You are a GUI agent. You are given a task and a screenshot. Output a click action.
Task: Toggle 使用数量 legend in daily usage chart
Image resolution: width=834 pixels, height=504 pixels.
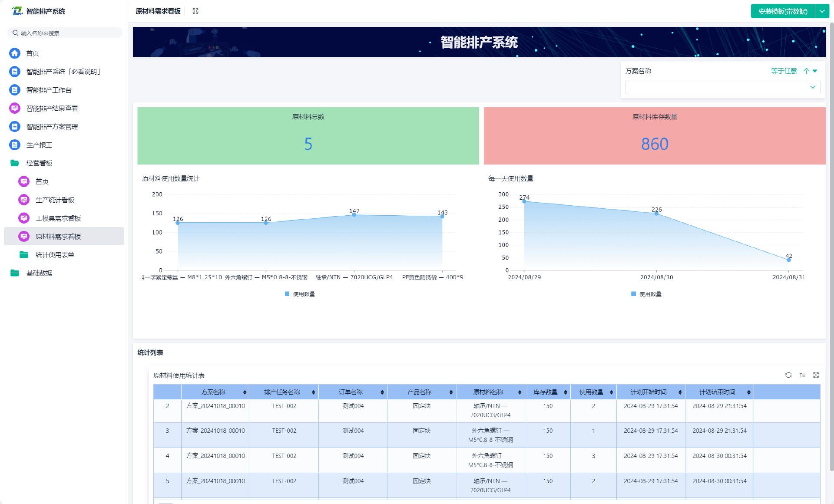click(x=646, y=294)
